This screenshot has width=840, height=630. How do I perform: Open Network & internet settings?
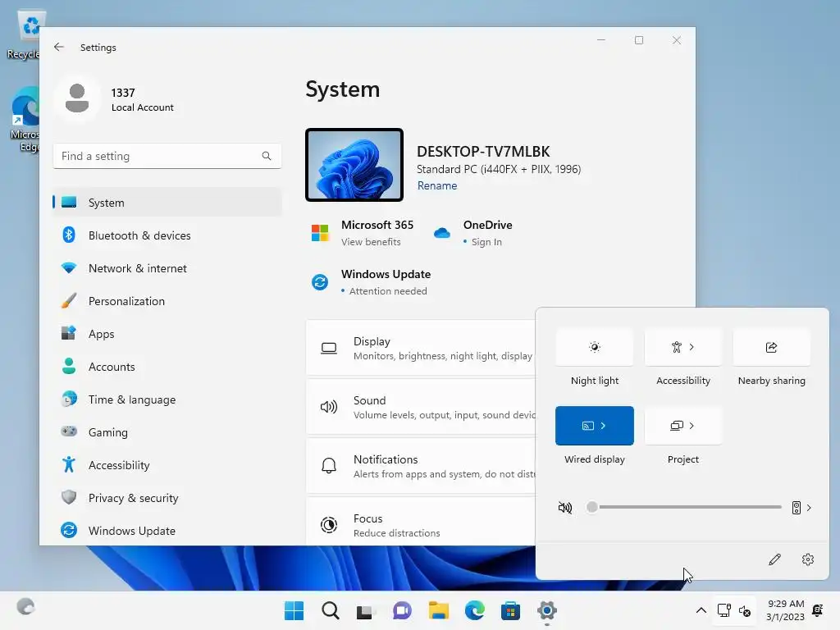tap(167, 268)
